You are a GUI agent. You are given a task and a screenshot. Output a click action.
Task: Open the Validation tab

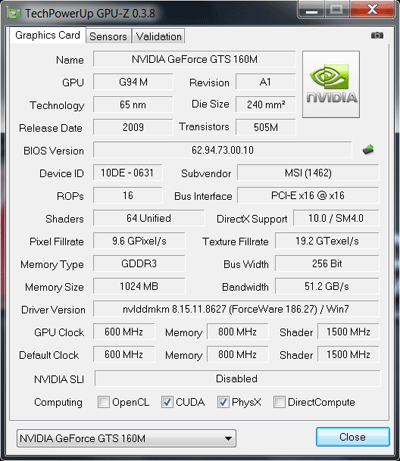pyautogui.click(x=159, y=36)
